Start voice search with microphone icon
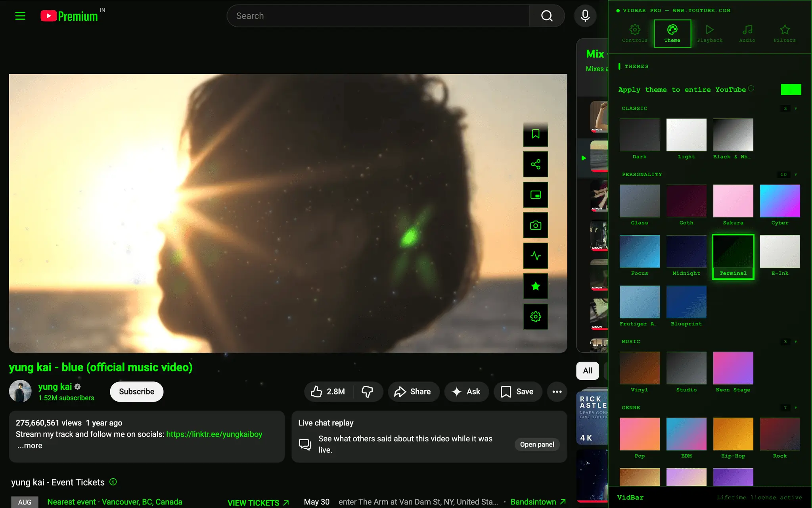The width and height of the screenshot is (812, 508). pos(585,16)
